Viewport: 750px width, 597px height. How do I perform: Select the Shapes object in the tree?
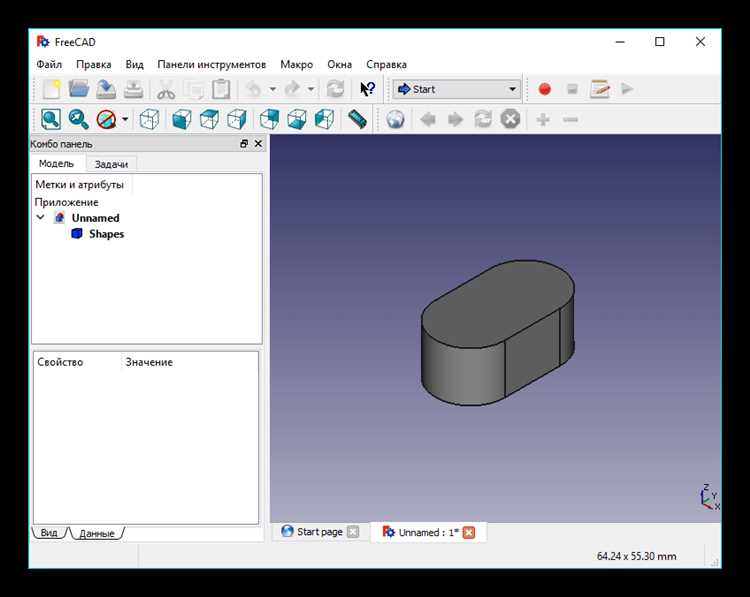coord(106,234)
